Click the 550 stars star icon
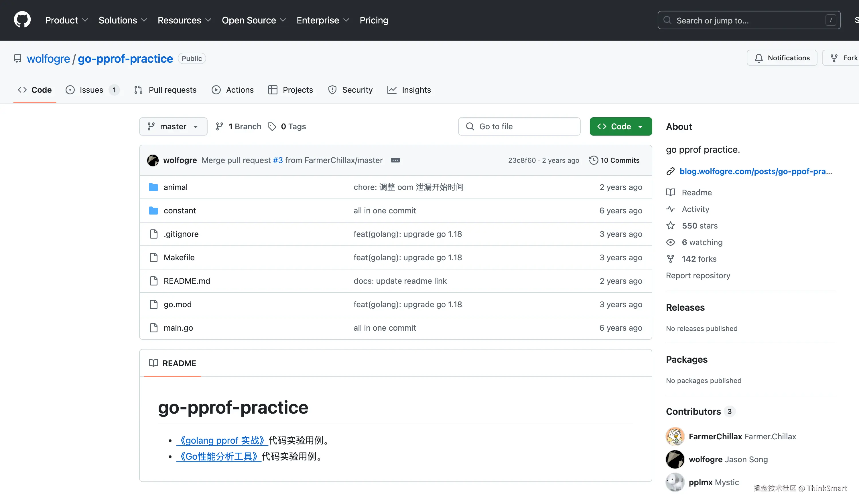 (671, 225)
